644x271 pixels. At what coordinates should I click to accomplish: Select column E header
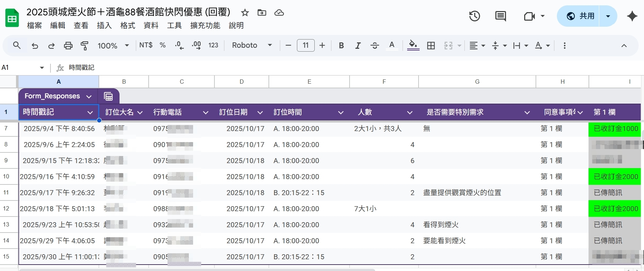coord(309,82)
